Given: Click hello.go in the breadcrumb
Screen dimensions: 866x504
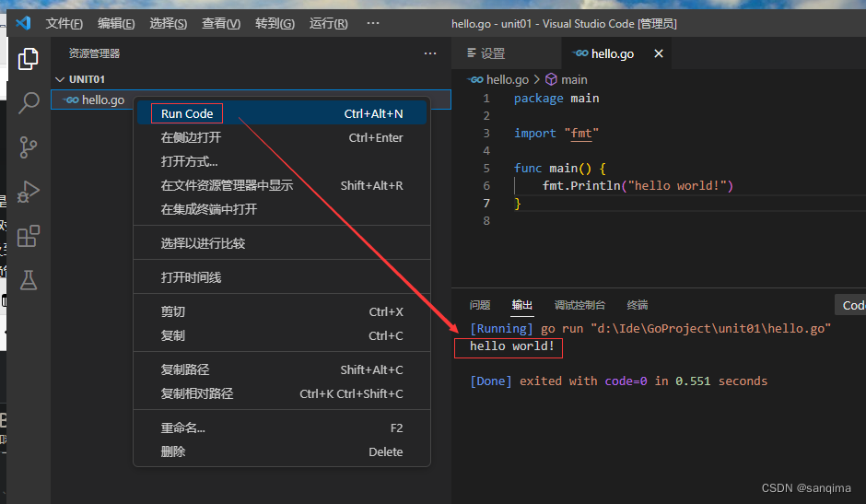Looking at the screenshot, I should coord(508,79).
